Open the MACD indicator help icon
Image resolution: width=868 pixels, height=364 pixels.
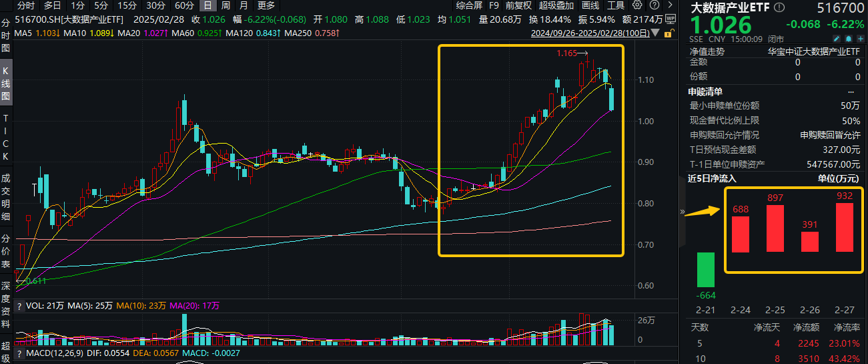19,352
